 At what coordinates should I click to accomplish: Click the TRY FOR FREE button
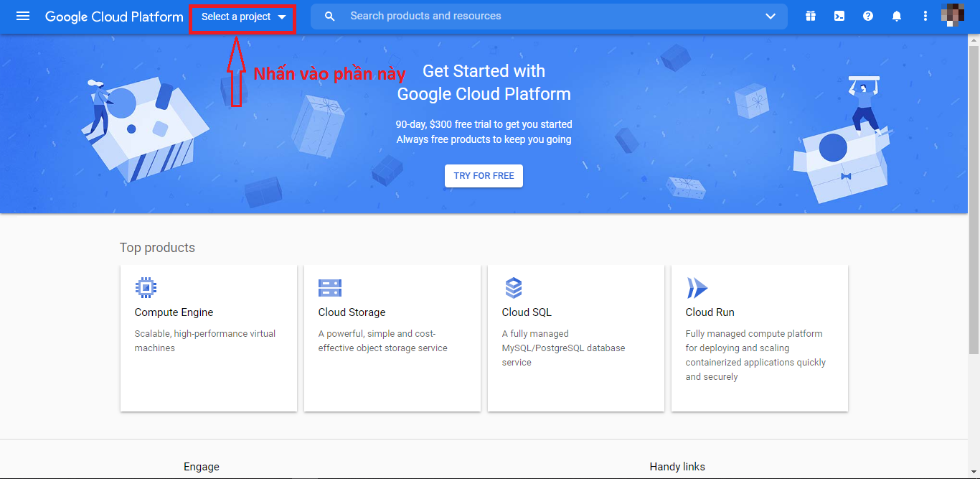tap(484, 176)
